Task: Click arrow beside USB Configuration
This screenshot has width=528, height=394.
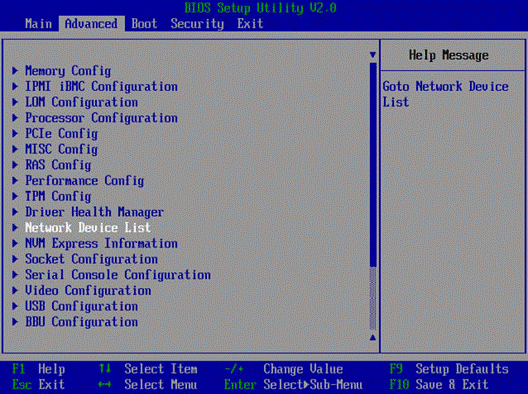Action: tap(15, 306)
